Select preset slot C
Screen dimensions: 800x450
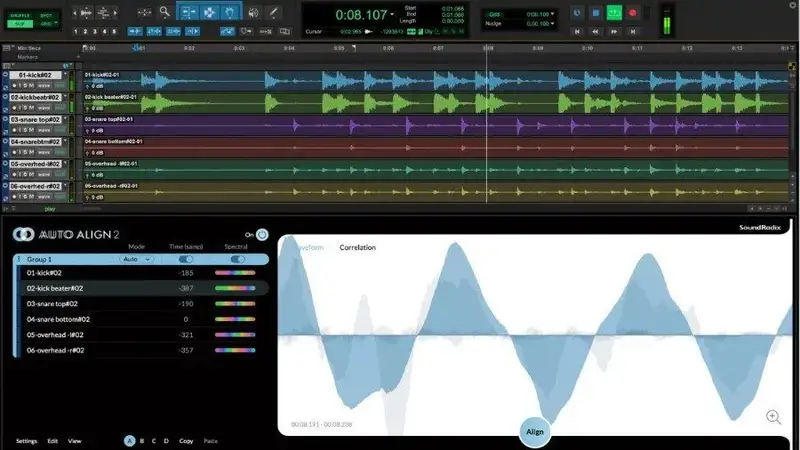click(154, 441)
